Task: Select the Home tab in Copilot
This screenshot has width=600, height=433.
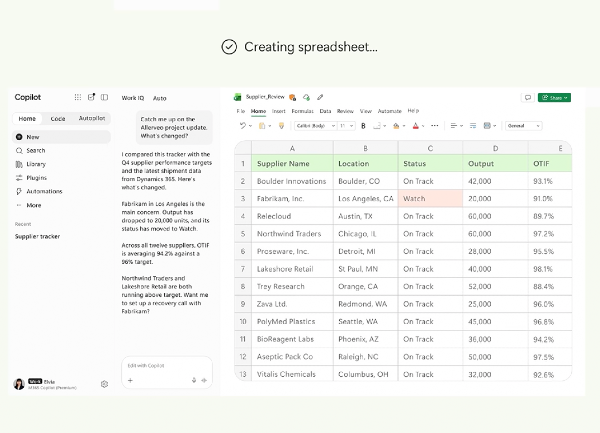Action: (x=27, y=119)
